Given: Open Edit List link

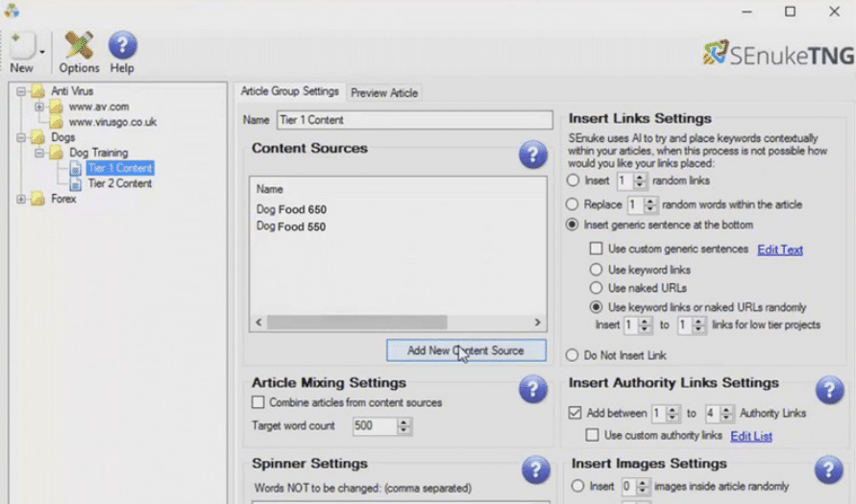Looking at the screenshot, I should (751, 437).
